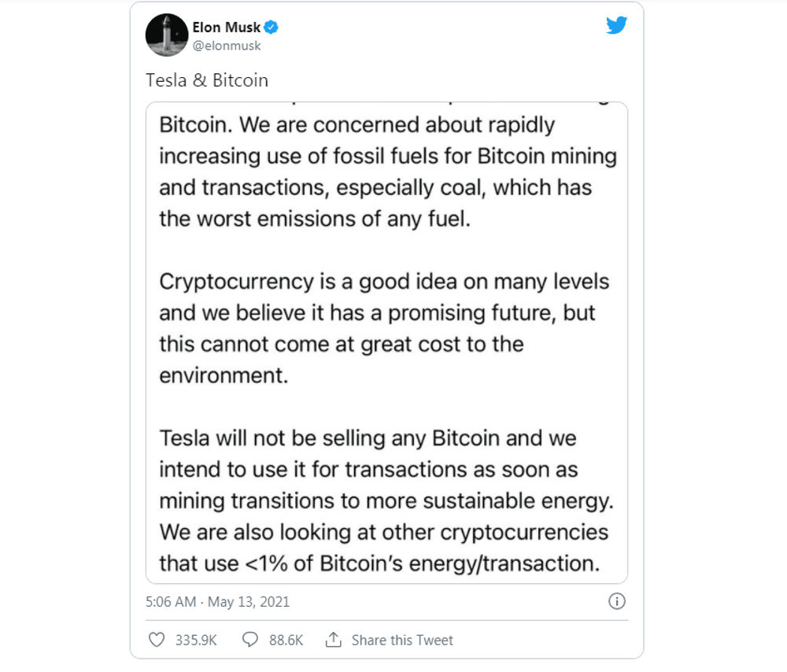Open the embedded statement screenshot image
787x672 pixels.
[x=386, y=342]
